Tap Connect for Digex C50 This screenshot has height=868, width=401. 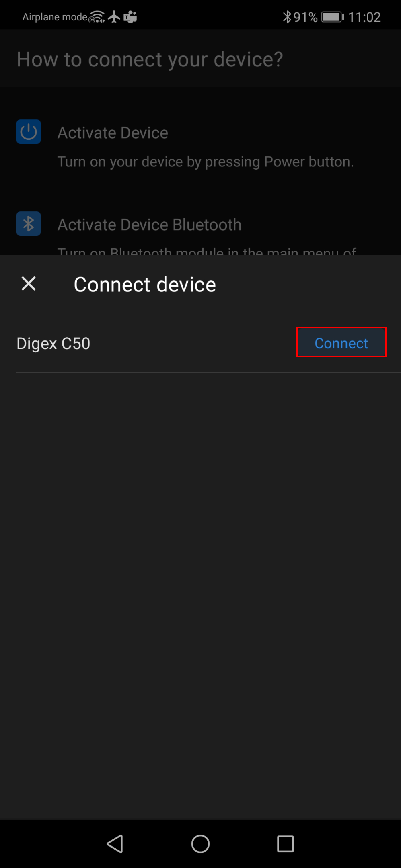[x=341, y=343]
